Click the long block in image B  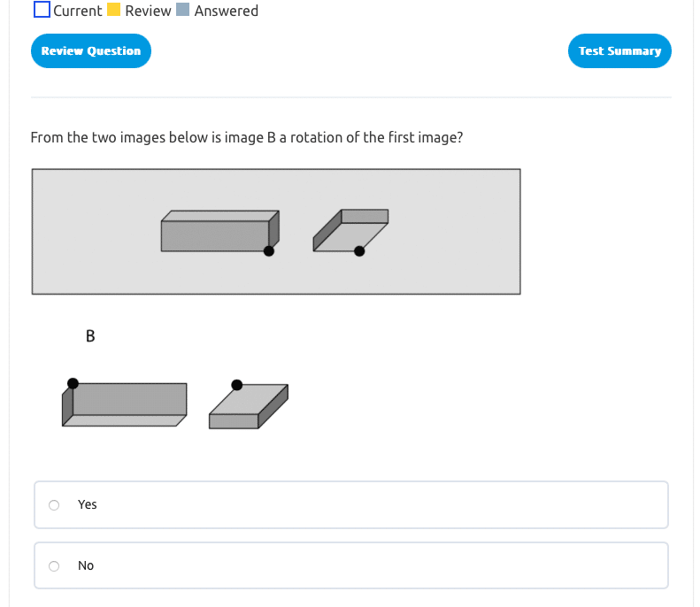pos(129,401)
